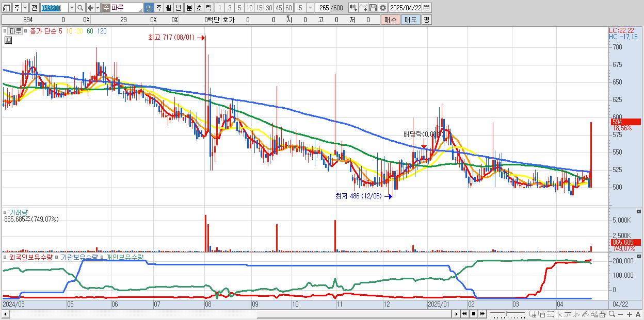Click the speaker sound icon

(90, 8)
